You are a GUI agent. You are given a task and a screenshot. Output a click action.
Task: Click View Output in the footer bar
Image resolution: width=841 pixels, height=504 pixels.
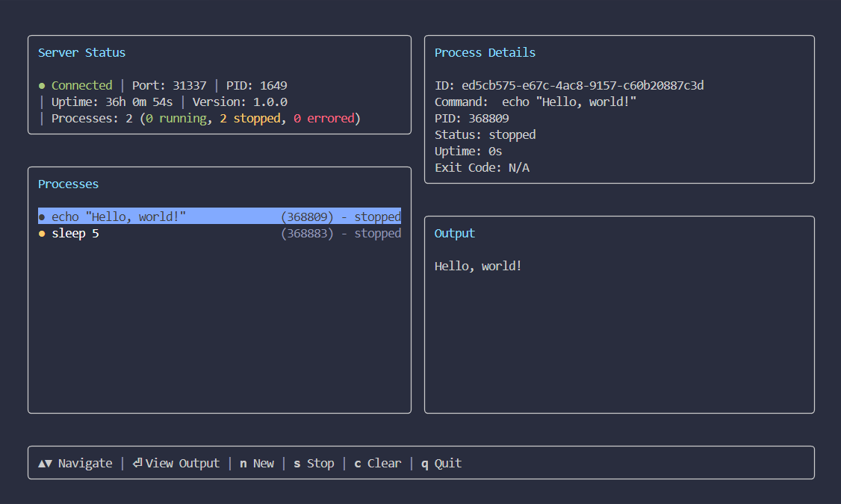(182, 463)
